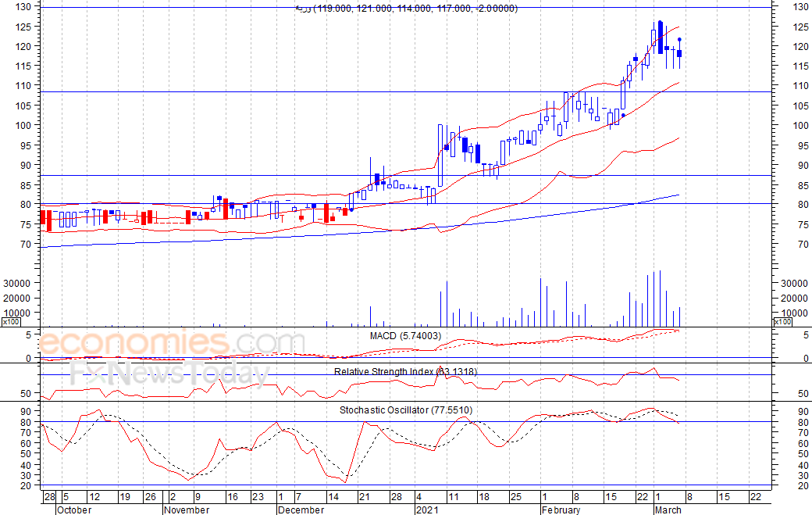Click date label 21 in December
Viewport: 812px width, 515px height.
[x=364, y=497]
